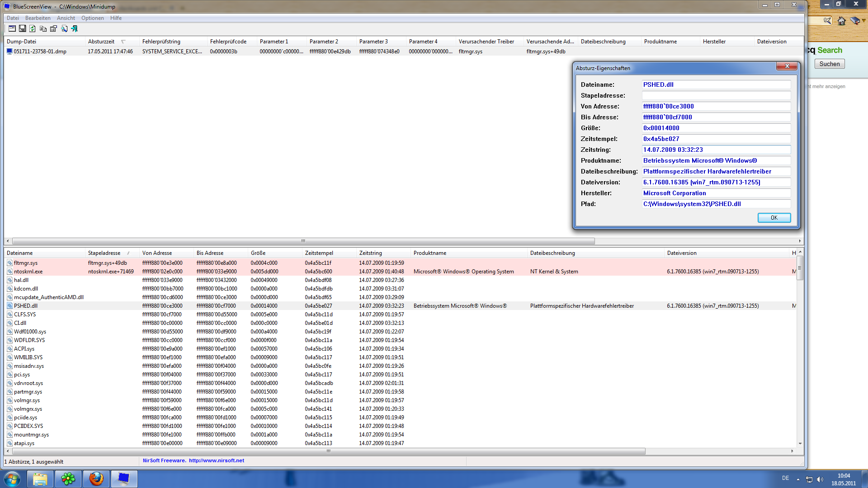This screenshot has width=868, height=488.
Task: Click the Copy selected items icon
Action: pyautogui.click(x=43, y=28)
